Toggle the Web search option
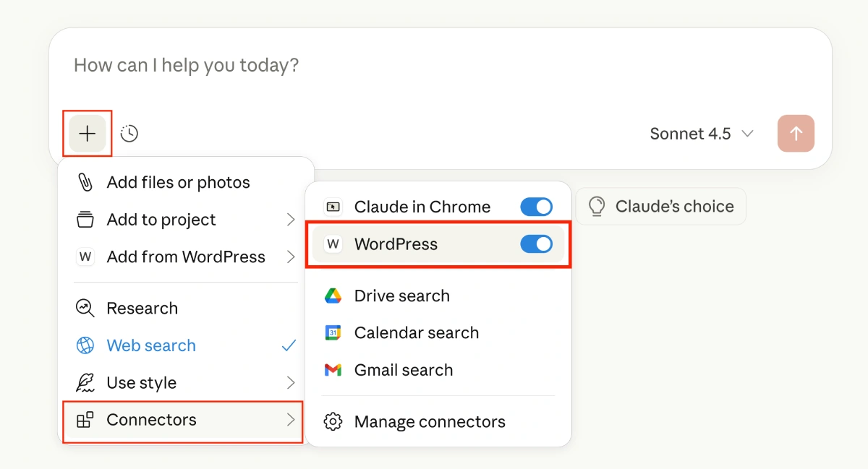The image size is (868, 469). click(x=186, y=345)
